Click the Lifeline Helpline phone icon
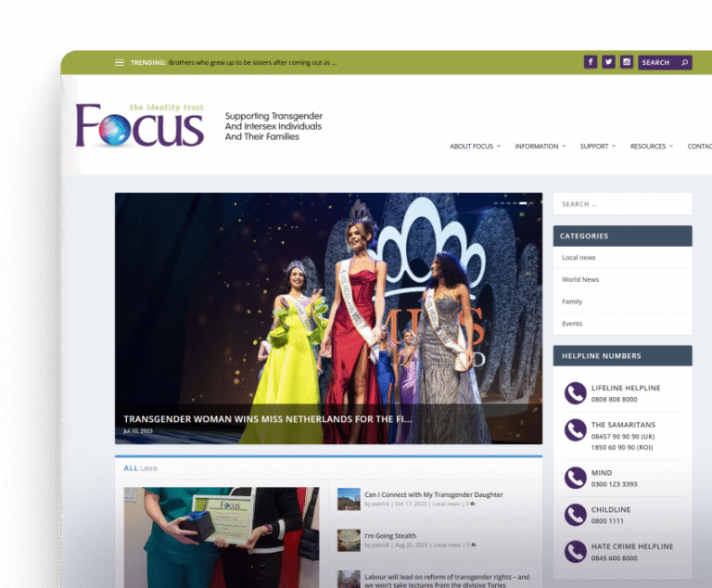Image resolution: width=712 pixels, height=588 pixels. click(x=575, y=393)
